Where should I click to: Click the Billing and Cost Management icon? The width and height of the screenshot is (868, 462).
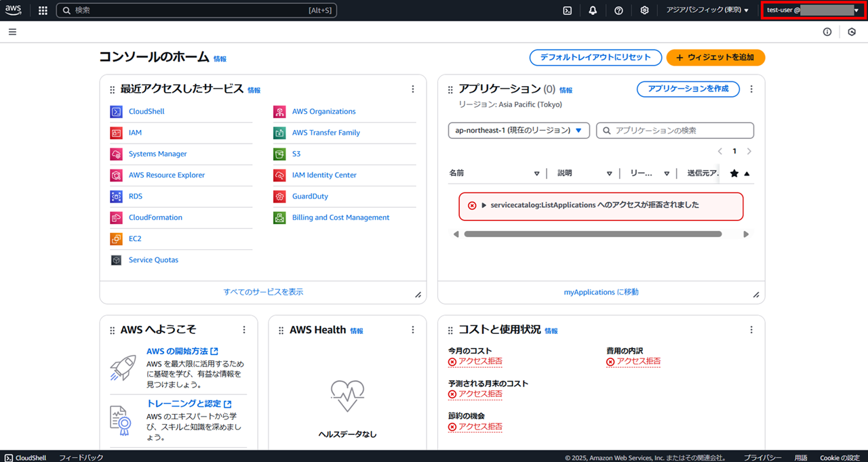coord(279,218)
